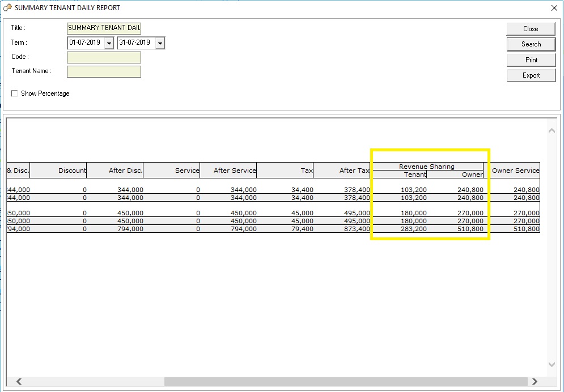Enable the Show Percentage checkbox
The width and height of the screenshot is (564, 392).
tap(15, 93)
